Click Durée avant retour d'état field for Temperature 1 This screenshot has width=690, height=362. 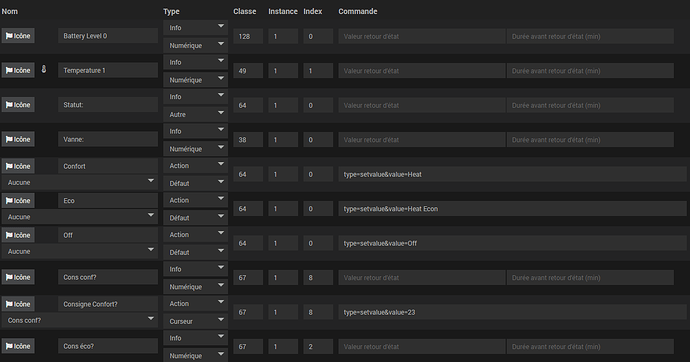pyautogui.click(x=590, y=70)
